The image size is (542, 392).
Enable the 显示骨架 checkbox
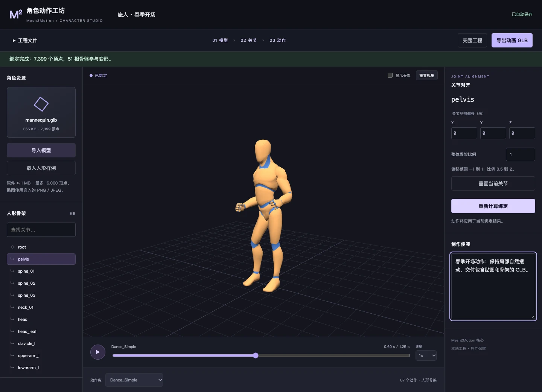[x=390, y=75]
